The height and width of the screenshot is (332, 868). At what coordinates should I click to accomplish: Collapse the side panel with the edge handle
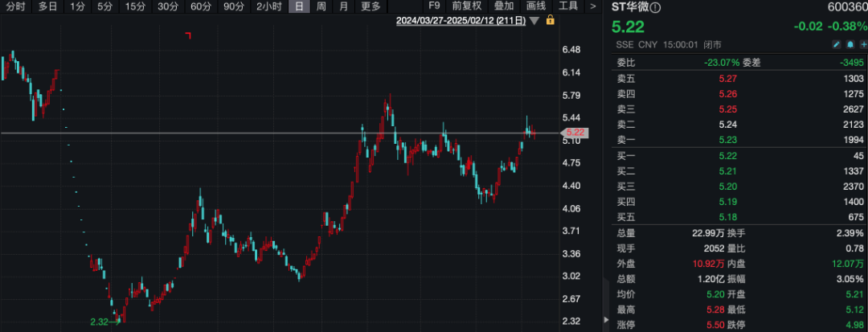coord(604,321)
